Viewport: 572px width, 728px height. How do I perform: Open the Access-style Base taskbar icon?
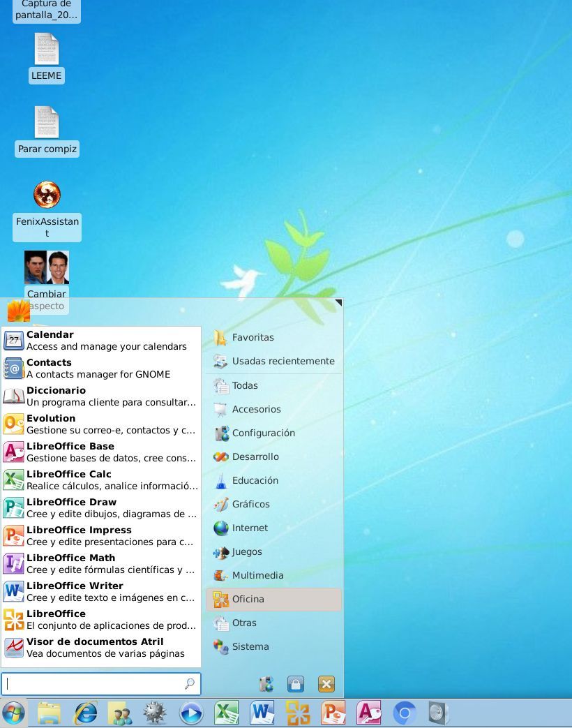(369, 713)
